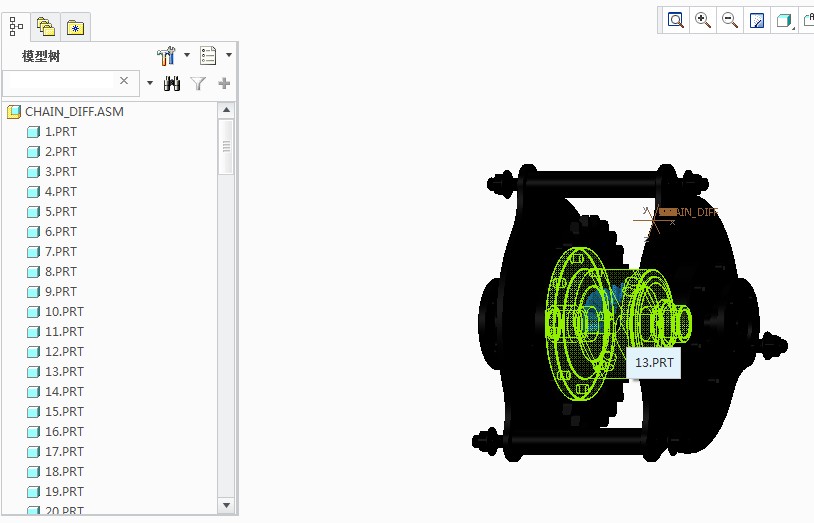Screen dimensions: 814x523
Task: Click the Zoom In icon
Action: click(703, 20)
